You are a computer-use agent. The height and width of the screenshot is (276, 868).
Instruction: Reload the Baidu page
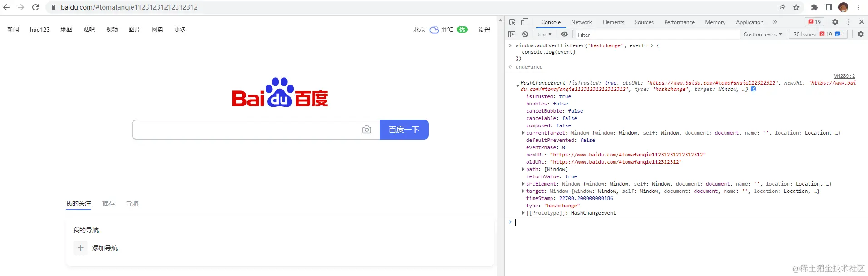click(35, 7)
